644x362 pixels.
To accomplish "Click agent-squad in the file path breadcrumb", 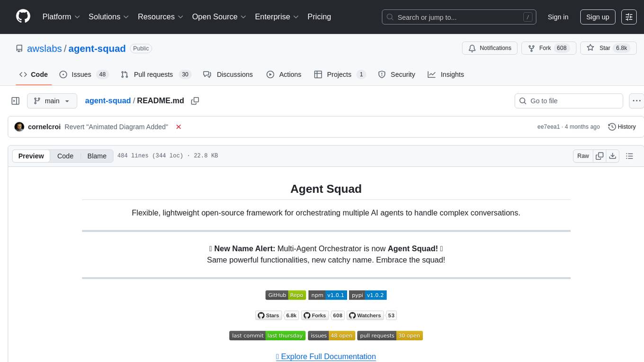I will tap(108, 100).
